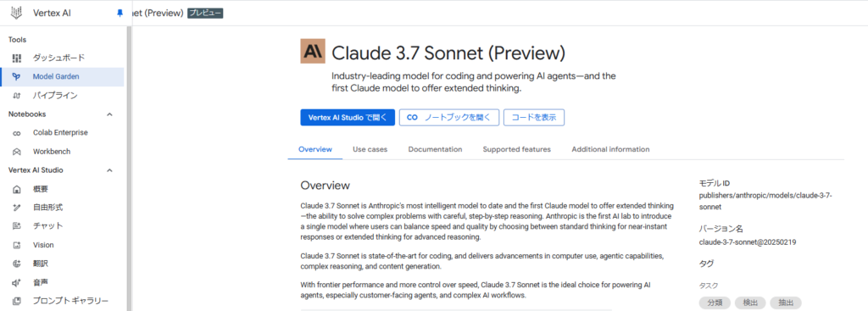Open the 音声 speech icon

[17, 283]
